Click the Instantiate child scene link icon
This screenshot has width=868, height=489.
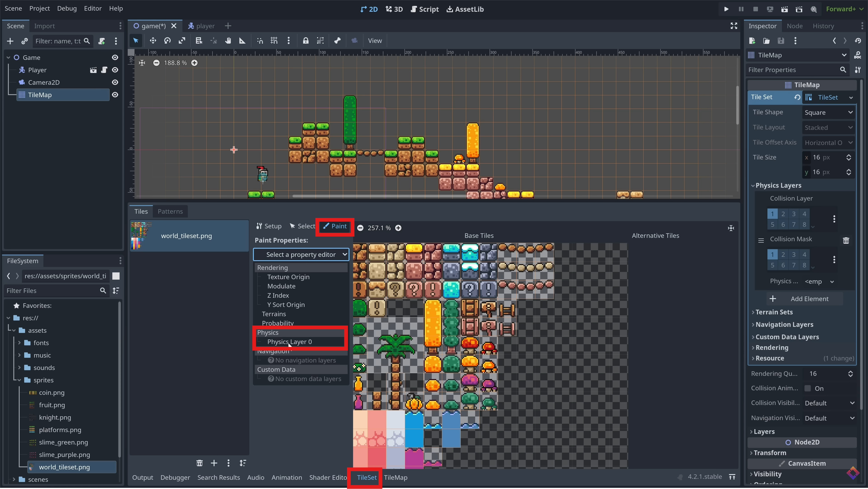pos(24,41)
